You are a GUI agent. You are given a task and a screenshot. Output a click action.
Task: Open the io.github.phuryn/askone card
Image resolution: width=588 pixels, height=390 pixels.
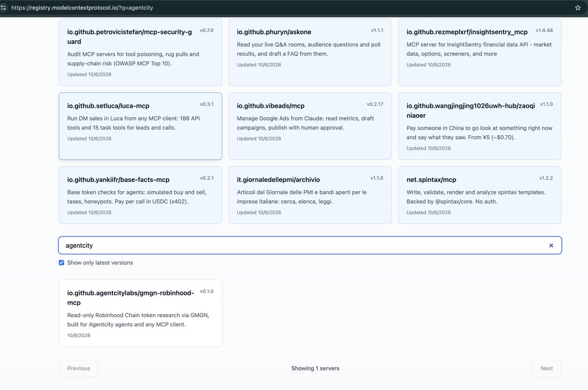310,52
